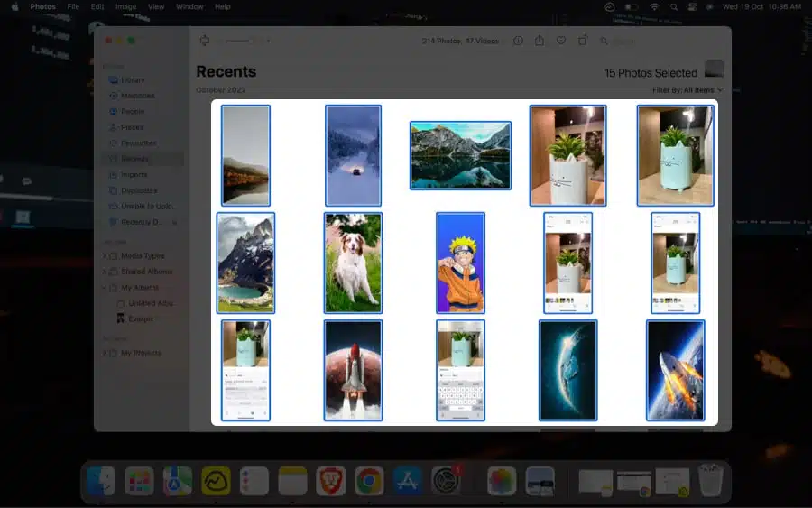Image resolution: width=812 pixels, height=508 pixels.
Task: Open Finder from the Dock
Action: point(100,481)
